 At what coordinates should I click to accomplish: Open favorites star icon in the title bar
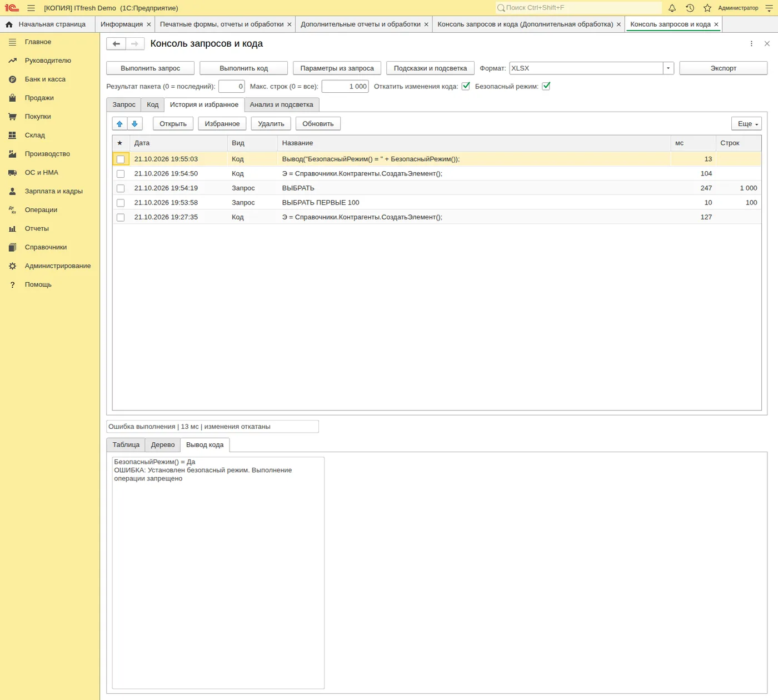707,8
